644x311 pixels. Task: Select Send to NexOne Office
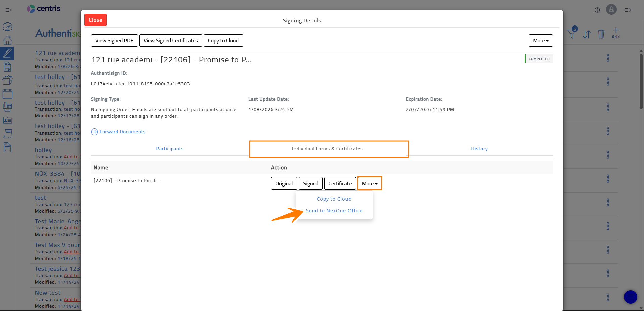334,211
